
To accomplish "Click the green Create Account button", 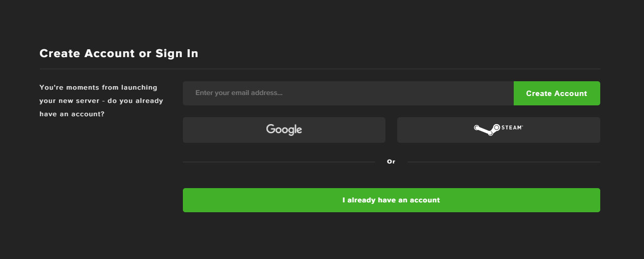I will pos(556,94).
